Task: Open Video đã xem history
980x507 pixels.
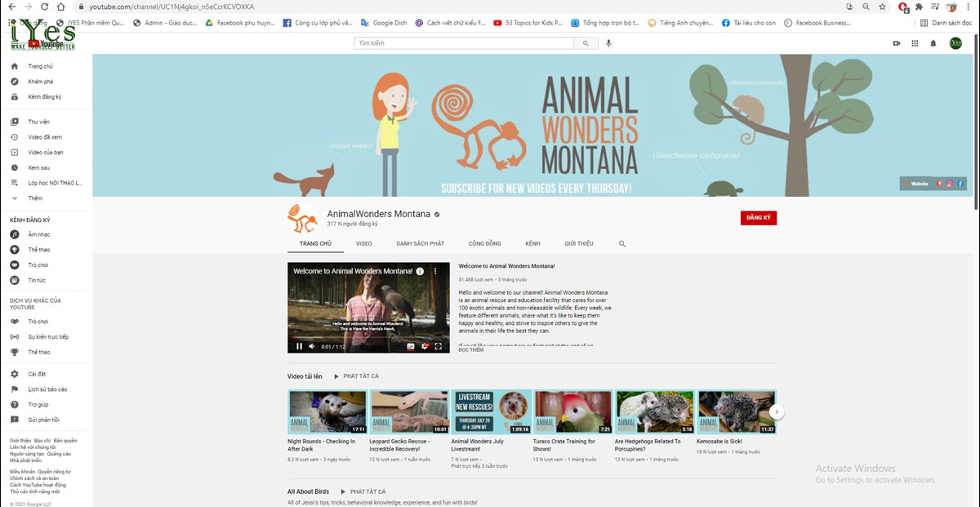Action: tap(46, 137)
